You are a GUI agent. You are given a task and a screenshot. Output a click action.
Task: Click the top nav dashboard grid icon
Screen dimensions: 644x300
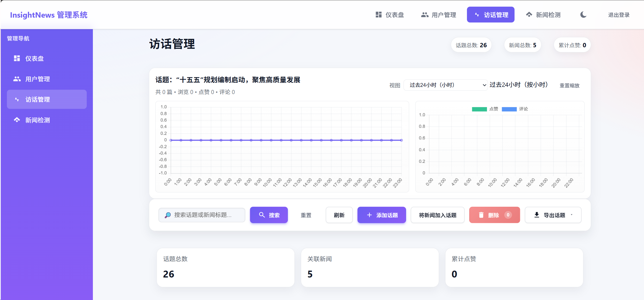(x=379, y=15)
